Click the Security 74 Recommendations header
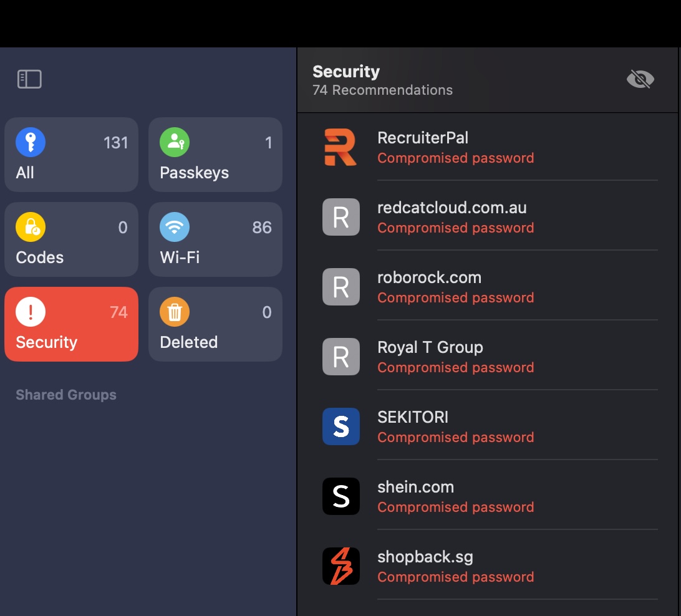Screen dimensions: 681x616 pos(383,80)
